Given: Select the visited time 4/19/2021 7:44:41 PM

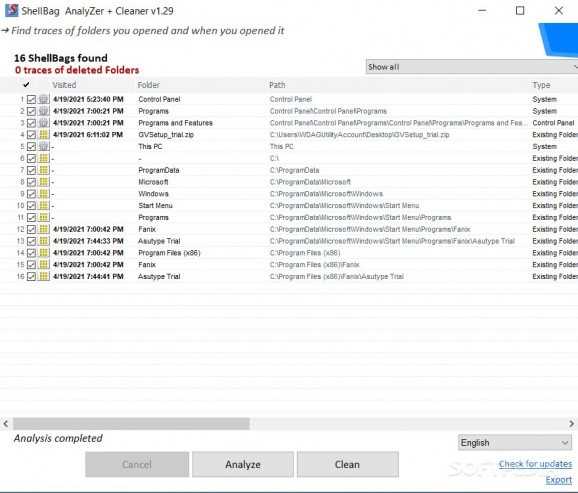Looking at the screenshot, I should (88, 276).
